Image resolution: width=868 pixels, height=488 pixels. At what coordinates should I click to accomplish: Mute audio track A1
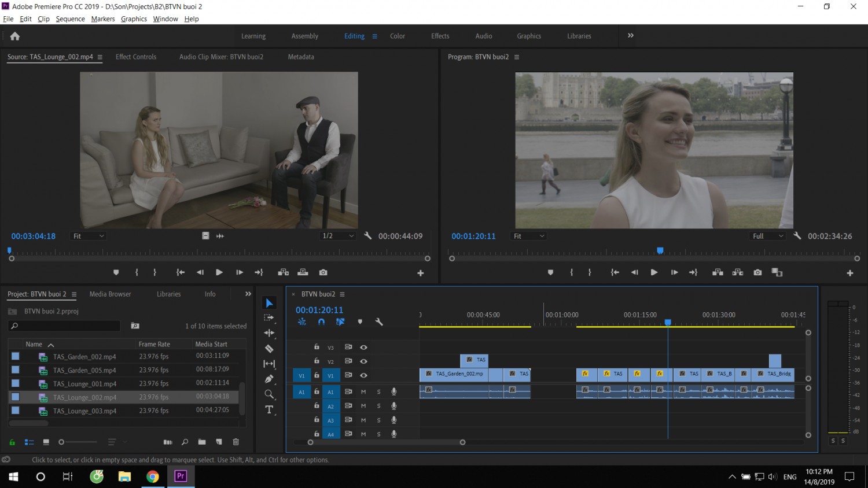point(363,391)
